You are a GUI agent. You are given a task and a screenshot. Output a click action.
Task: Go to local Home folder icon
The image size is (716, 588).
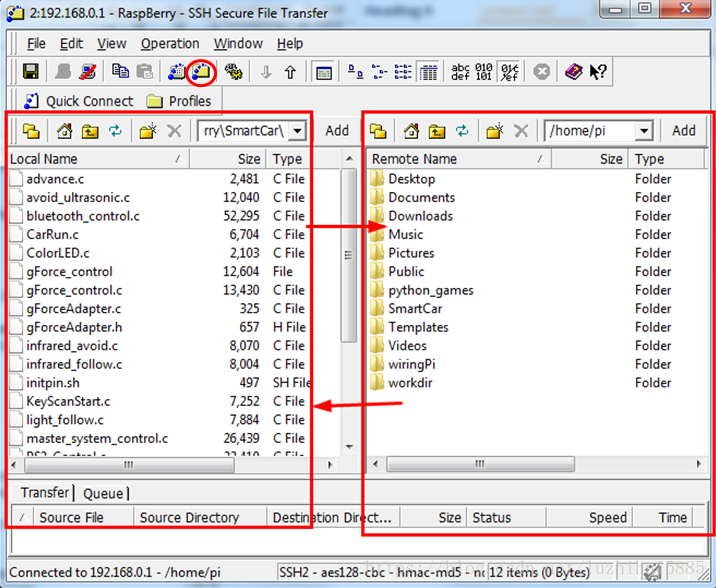(64, 131)
